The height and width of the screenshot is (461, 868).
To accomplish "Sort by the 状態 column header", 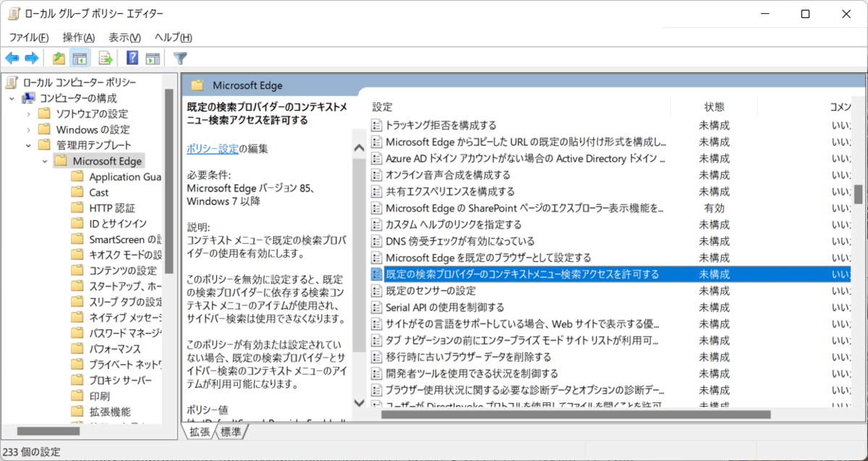I will [x=714, y=107].
